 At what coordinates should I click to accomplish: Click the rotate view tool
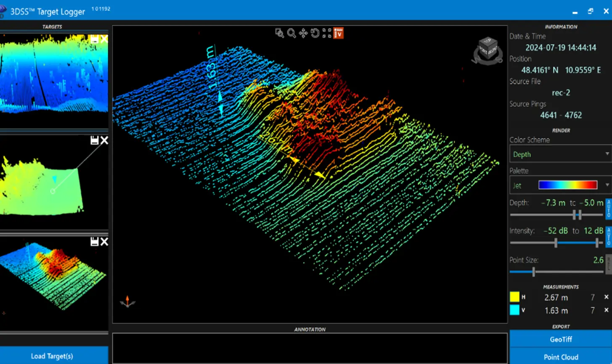[x=315, y=33]
